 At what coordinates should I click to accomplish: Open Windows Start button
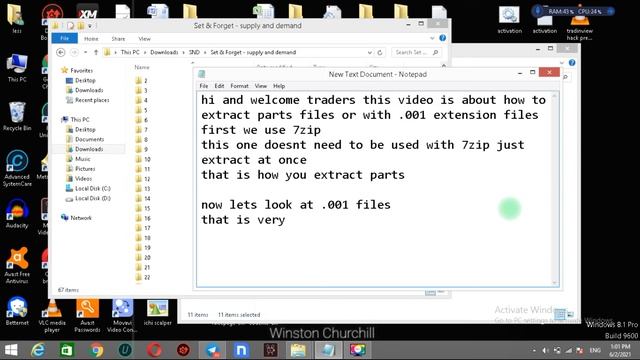11,350
